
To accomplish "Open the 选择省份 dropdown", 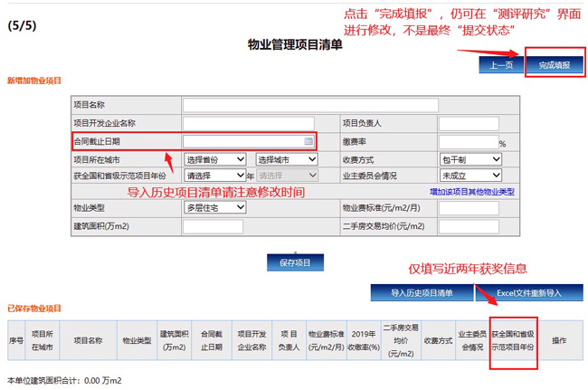I will tap(216, 159).
